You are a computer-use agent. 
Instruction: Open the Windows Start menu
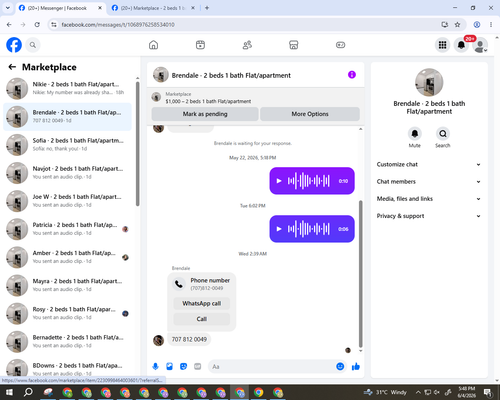pos(9,392)
